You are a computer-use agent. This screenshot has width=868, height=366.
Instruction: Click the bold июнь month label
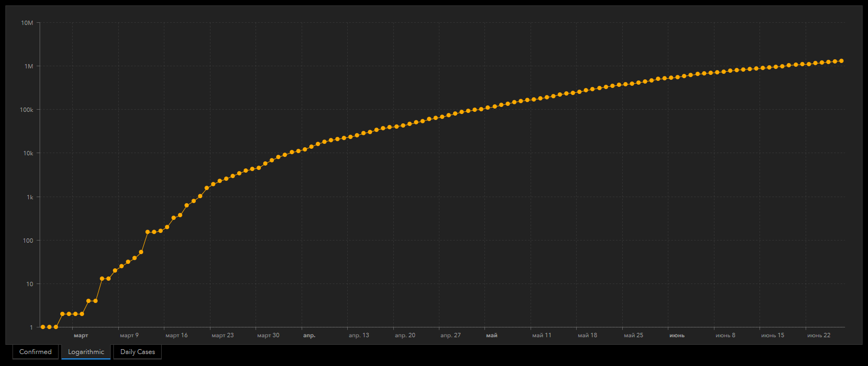676,336
